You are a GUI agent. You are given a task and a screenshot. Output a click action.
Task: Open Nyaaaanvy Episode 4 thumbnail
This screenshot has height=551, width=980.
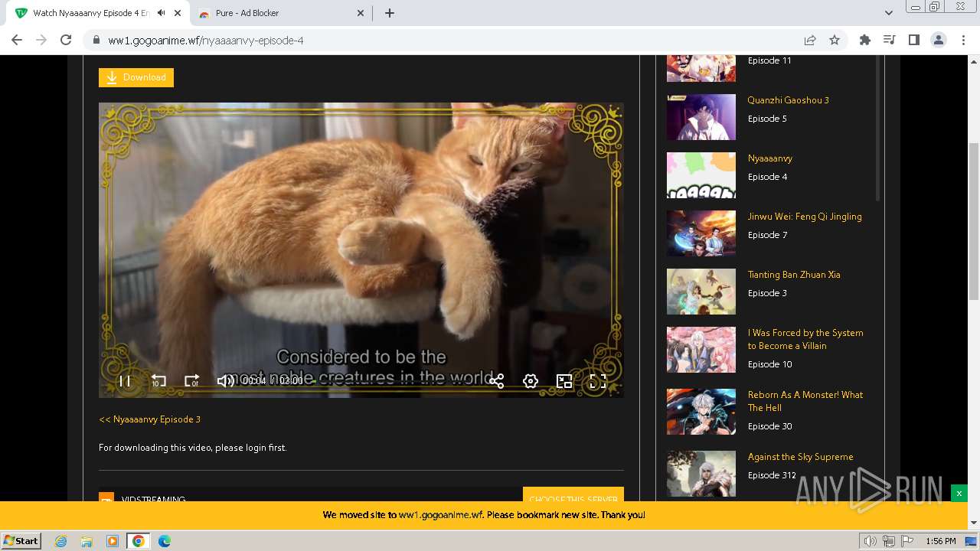click(701, 175)
